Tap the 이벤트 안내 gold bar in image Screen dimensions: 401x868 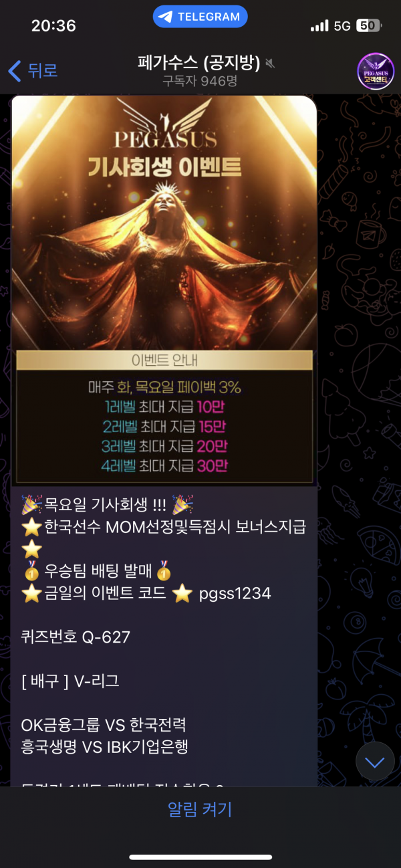(x=164, y=360)
